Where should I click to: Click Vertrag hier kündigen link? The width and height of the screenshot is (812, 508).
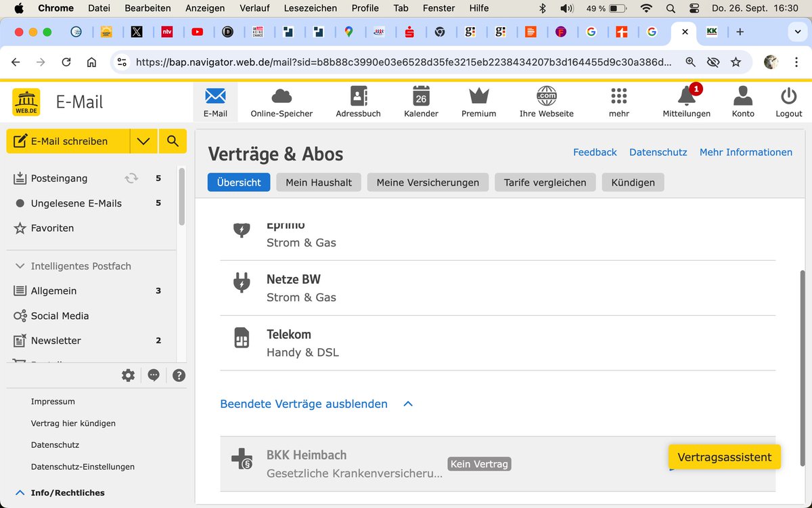pyautogui.click(x=73, y=423)
